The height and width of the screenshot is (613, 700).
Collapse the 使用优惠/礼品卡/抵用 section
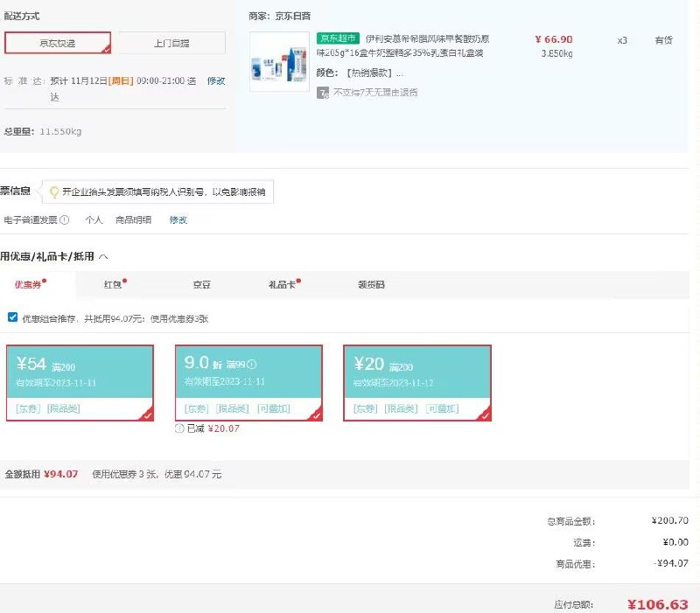(103, 256)
